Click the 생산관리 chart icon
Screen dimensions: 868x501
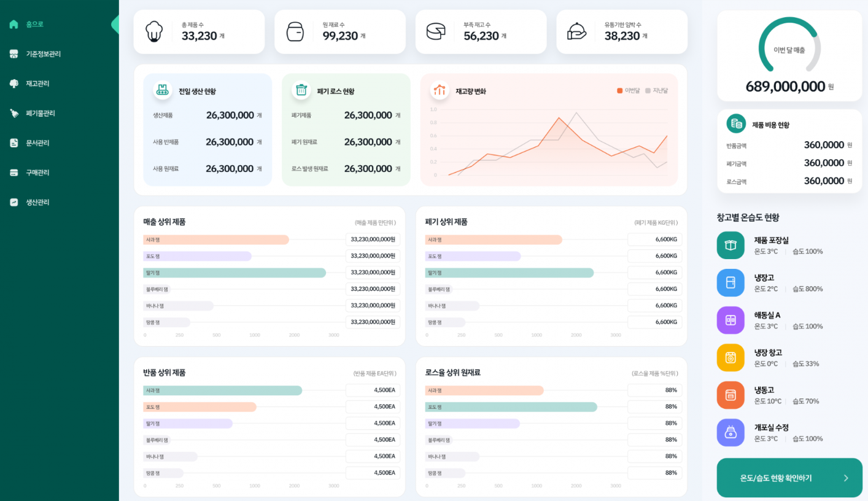(x=14, y=202)
